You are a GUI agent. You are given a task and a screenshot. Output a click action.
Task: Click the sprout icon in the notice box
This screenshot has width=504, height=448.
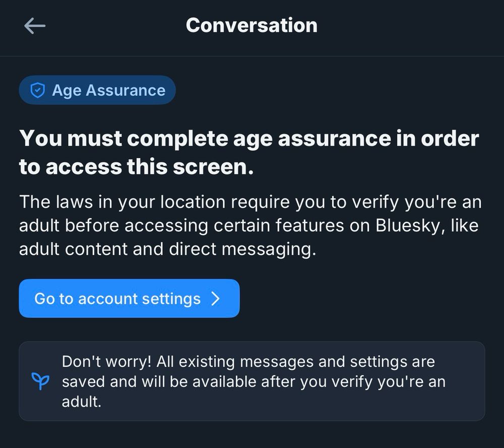point(40,381)
